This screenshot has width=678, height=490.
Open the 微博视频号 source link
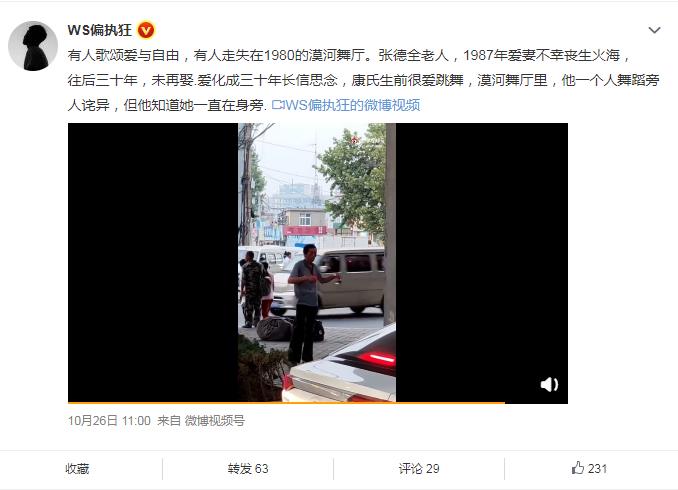pyautogui.click(x=214, y=420)
